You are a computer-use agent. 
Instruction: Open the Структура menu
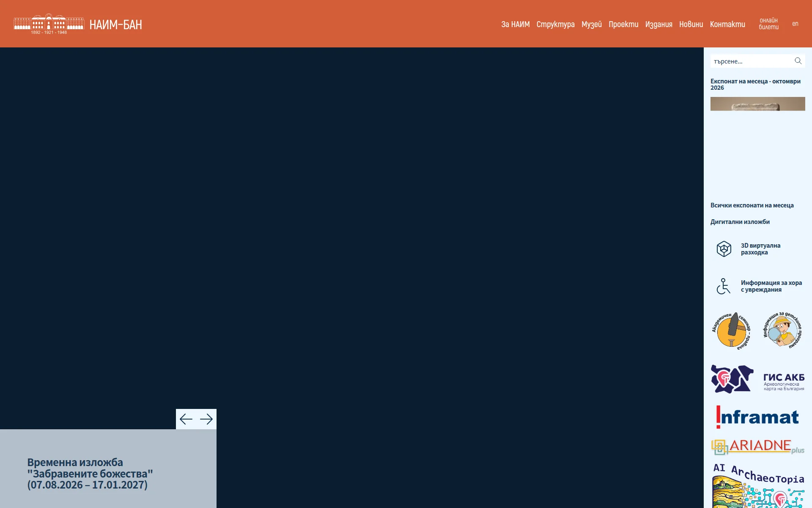556,24
